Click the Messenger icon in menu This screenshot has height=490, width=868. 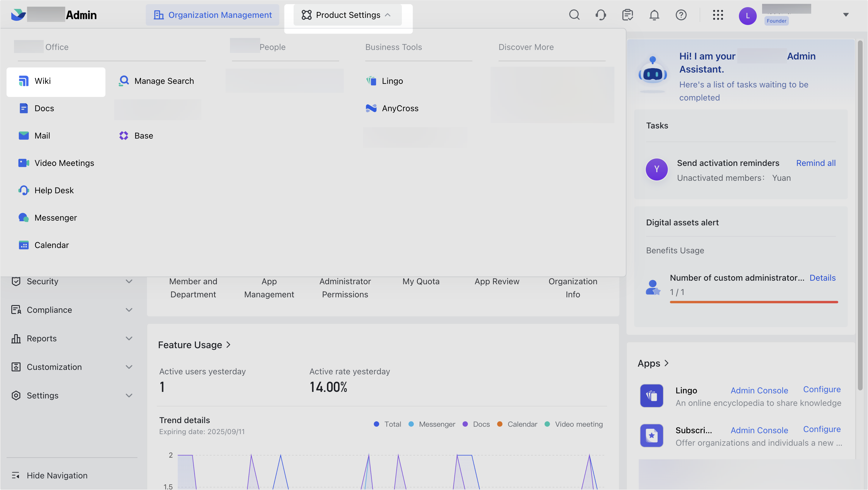click(x=23, y=218)
